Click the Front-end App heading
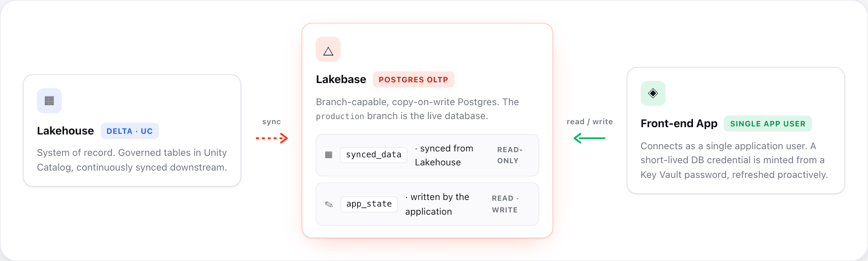This screenshot has width=868, height=261. click(x=679, y=124)
